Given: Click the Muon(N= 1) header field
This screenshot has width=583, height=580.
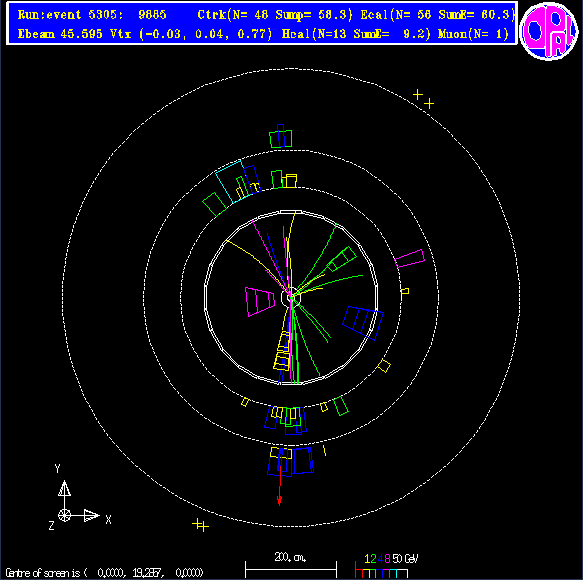Looking at the screenshot, I should point(473,34).
